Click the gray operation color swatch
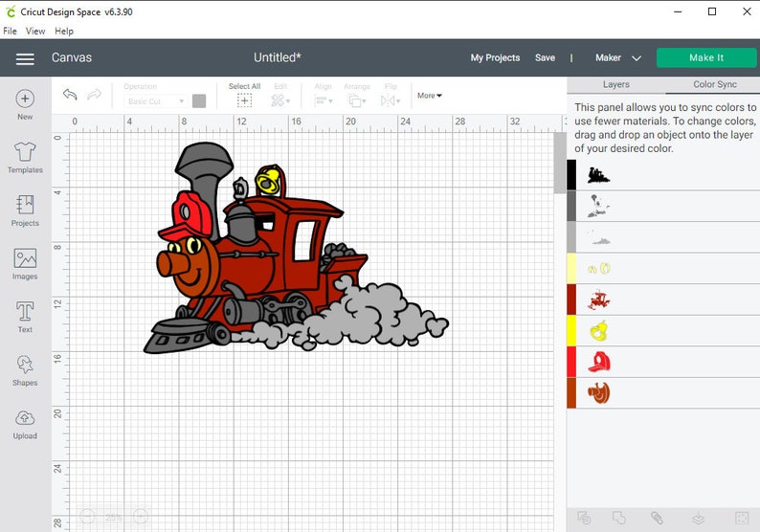 pyautogui.click(x=199, y=100)
